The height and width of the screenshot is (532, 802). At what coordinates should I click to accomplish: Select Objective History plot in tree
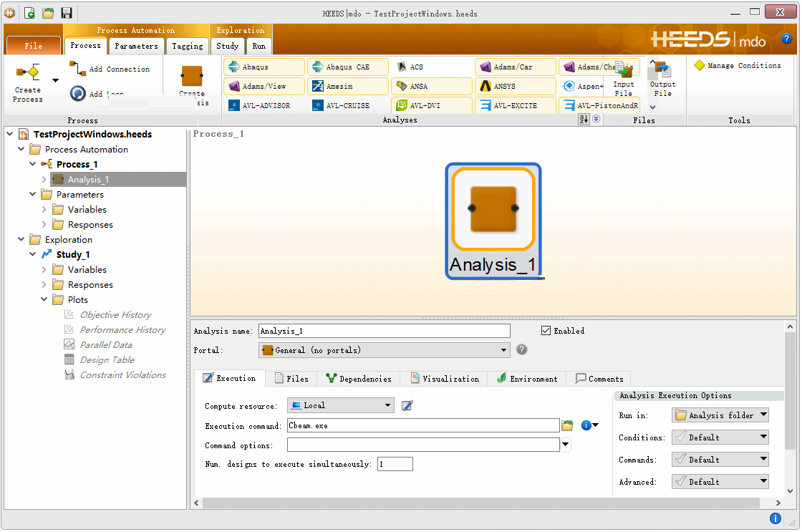point(115,314)
